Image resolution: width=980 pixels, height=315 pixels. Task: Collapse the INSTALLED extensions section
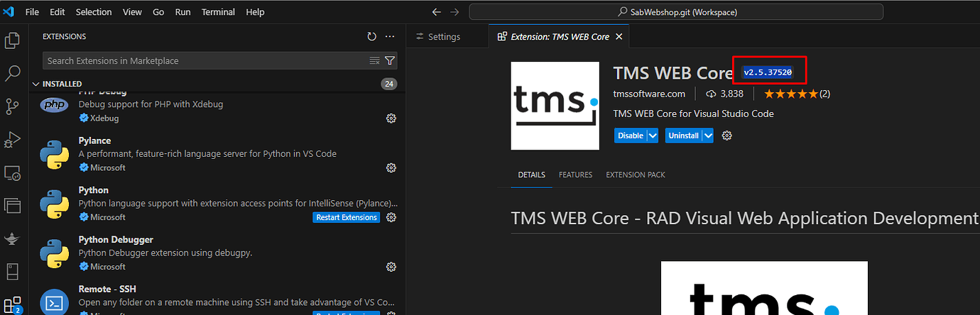click(x=36, y=84)
